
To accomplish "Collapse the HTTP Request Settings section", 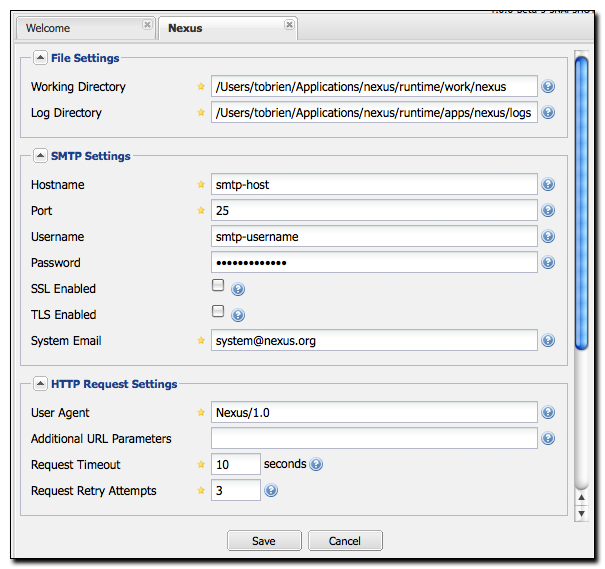I will click(40, 384).
